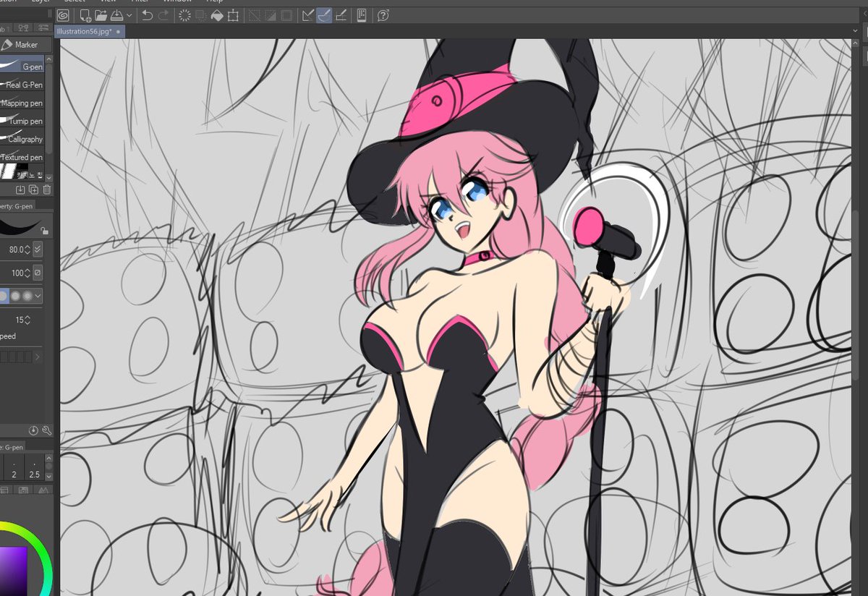Screen dimensions: 868x596
Task: Open the View menu
Action: tap(108, 1)
